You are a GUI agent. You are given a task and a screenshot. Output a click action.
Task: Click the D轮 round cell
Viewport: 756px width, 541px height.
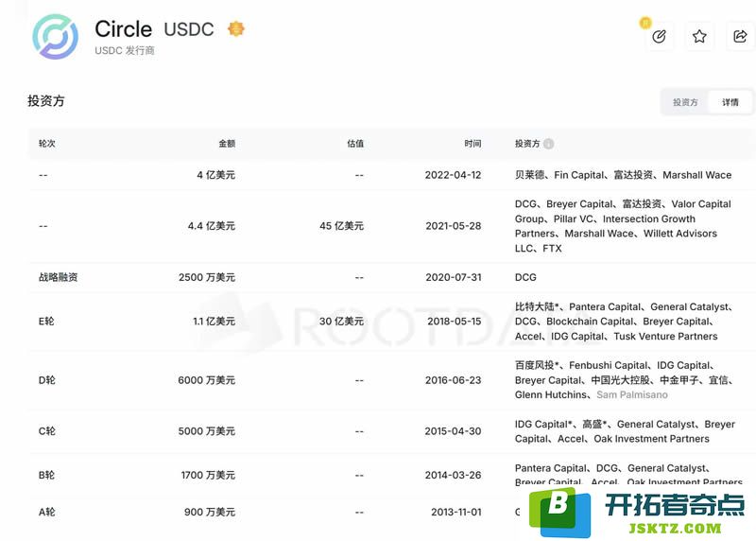46,380
